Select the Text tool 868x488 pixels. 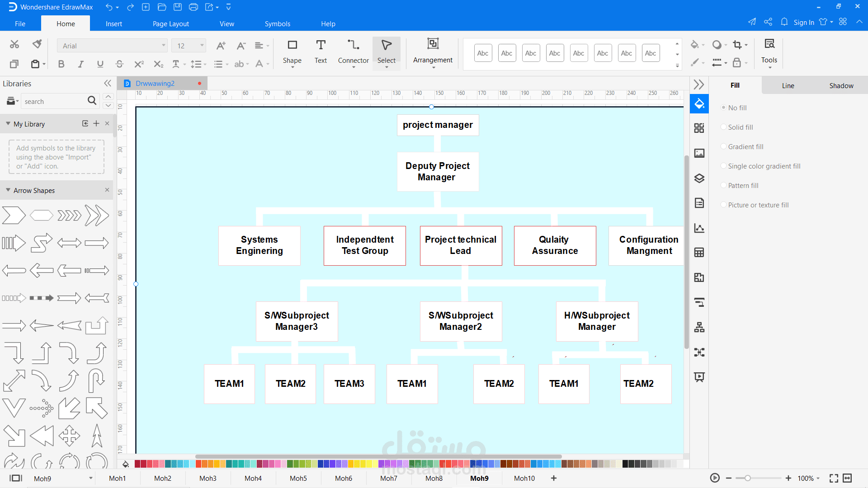point(321,52)
